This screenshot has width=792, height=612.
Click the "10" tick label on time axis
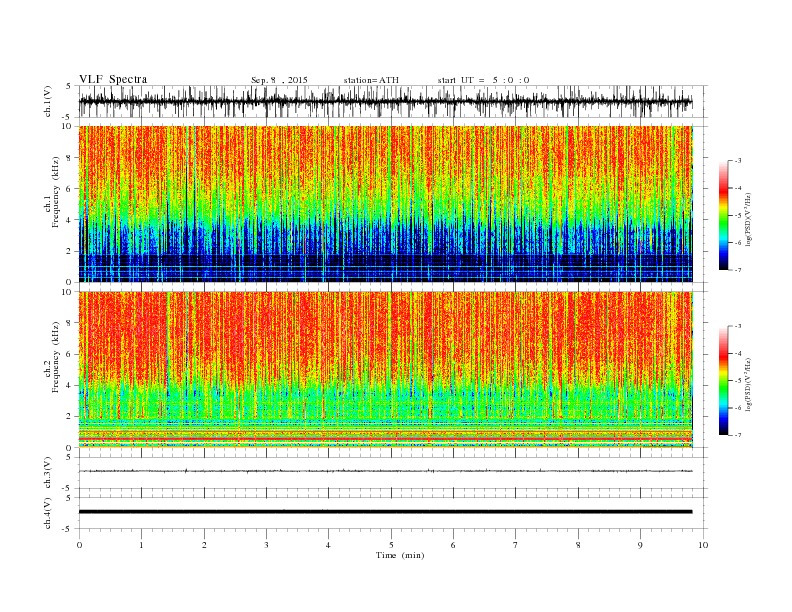pyautogui.click(x=703, y=545)
